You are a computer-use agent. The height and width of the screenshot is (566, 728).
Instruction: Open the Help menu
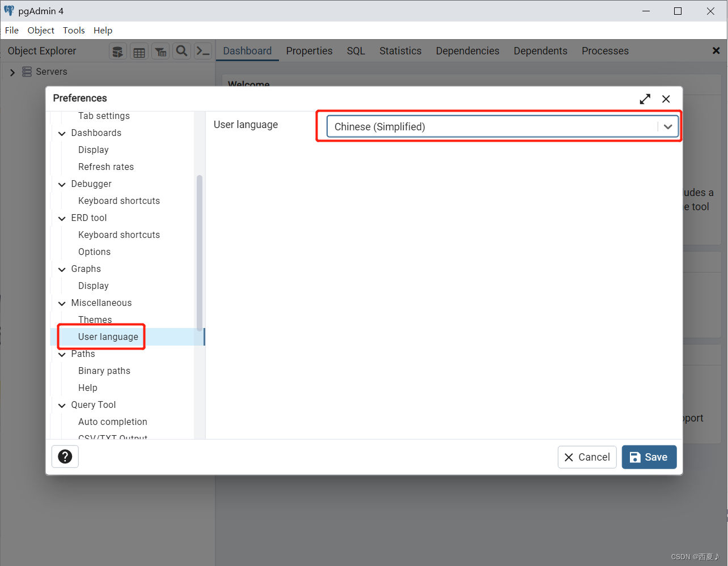[x=103, y=31]
